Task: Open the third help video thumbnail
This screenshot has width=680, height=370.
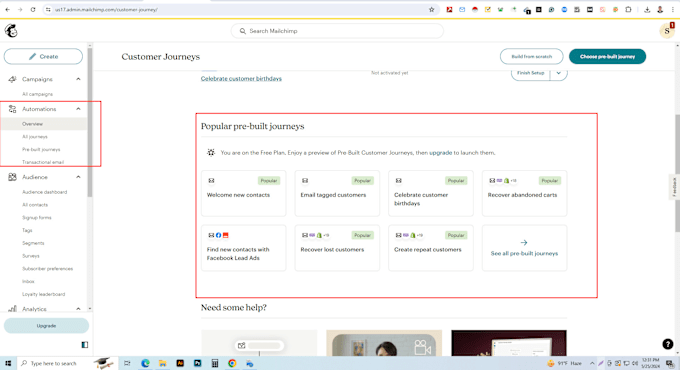Action: [x=509, y=343]
